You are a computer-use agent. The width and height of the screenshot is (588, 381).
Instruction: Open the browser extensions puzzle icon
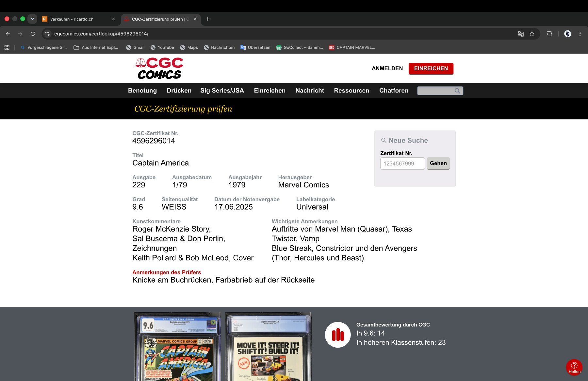tap(549, 34)
